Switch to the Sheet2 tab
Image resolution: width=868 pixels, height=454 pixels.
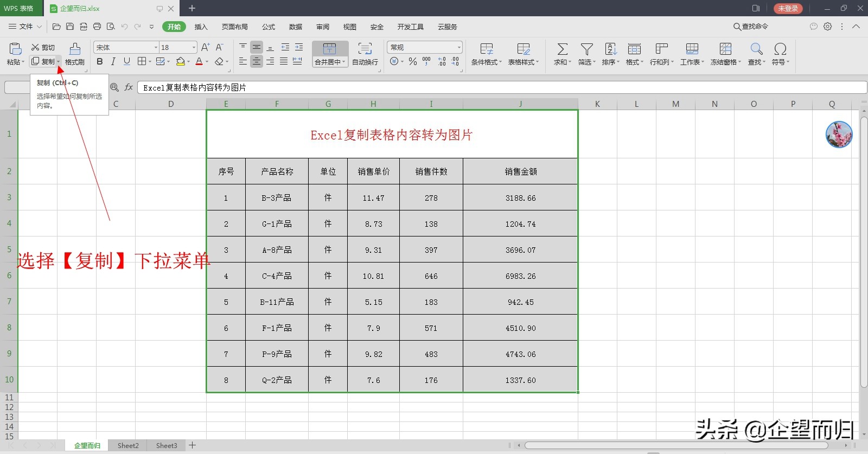[x=128, y=445]
